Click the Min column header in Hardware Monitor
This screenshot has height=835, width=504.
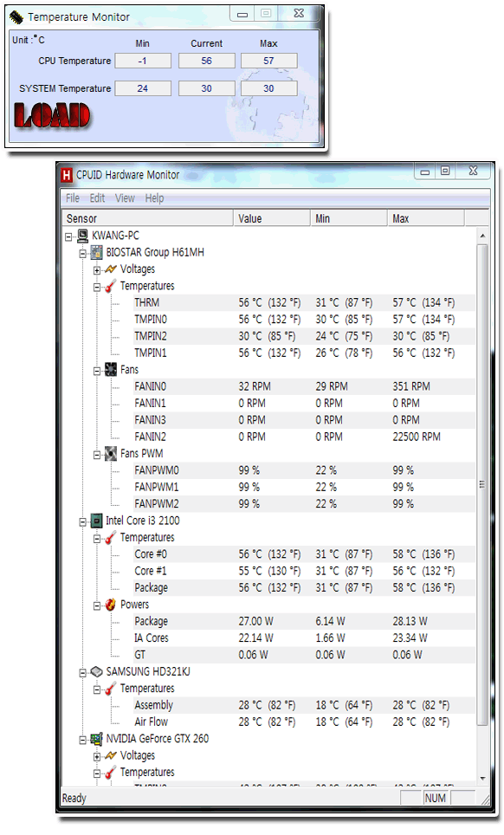(349, 218)
